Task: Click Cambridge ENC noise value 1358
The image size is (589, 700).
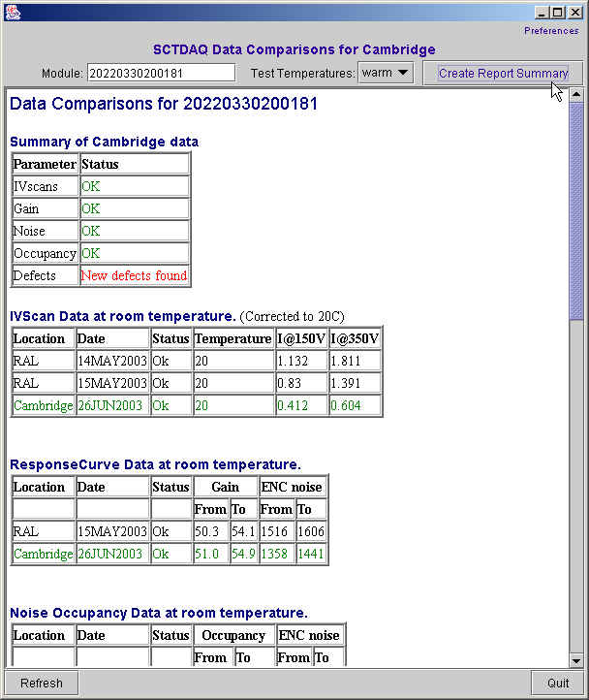Action: pyautogui.click(x=274, y=554)
